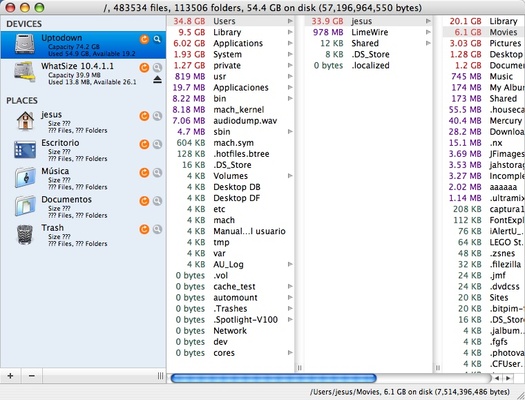The image size is (525, 400).
Task: Select the Música folder icon
Action: pos(25,177)
